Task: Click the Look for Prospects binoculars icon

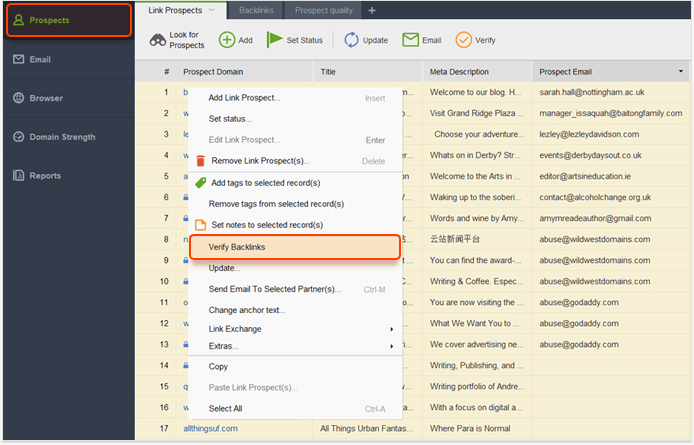Action: coord(158,40)
